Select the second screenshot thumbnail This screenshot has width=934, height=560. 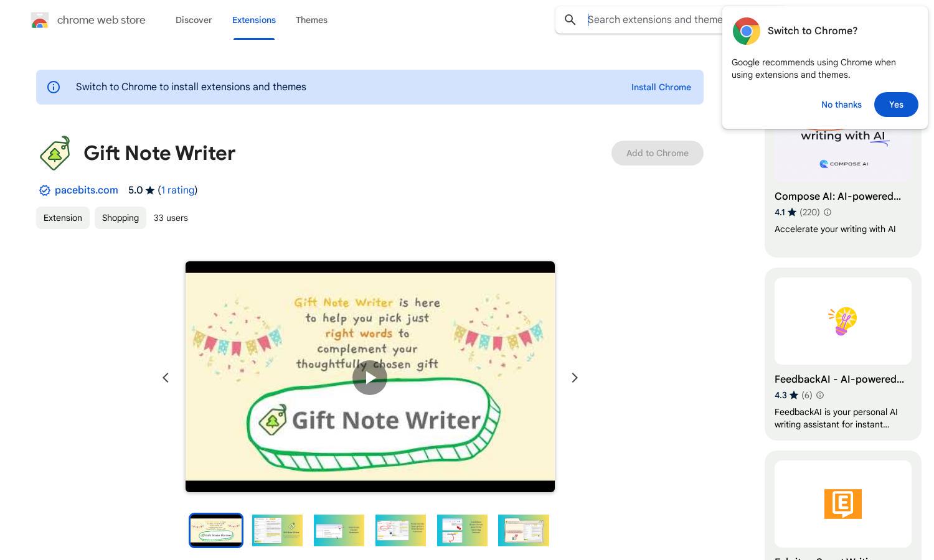(x=277, y=531)
